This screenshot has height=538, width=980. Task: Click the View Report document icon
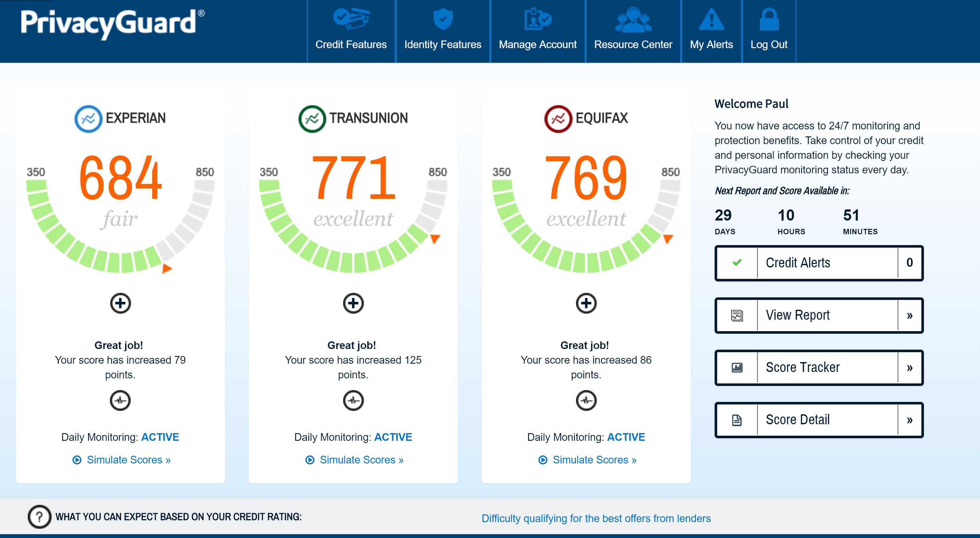(x=737, y=316)
